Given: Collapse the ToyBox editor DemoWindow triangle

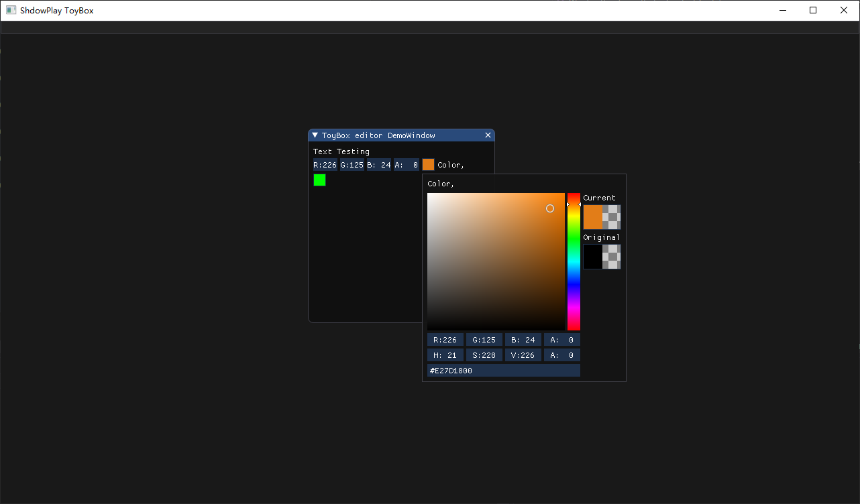Looking at the screenshot, I should point(315,135).
